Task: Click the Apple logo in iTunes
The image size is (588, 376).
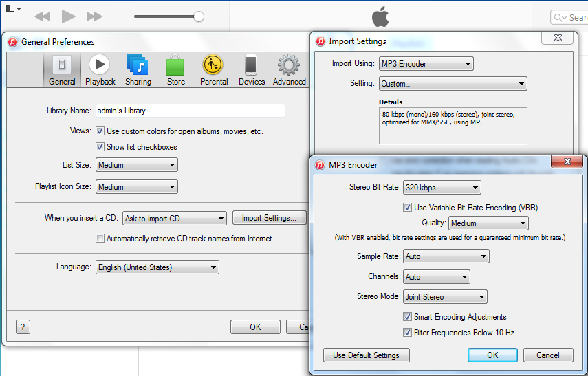Action: point(380,17)
